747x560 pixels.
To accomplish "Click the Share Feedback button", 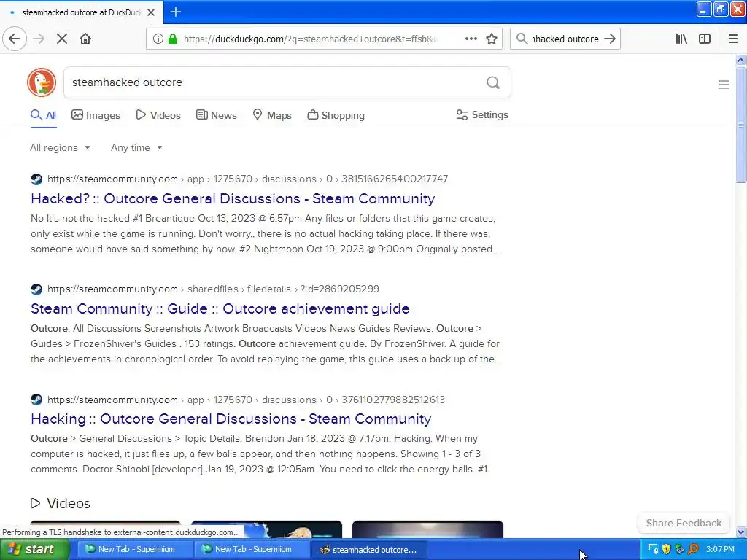I will (684, 523).
